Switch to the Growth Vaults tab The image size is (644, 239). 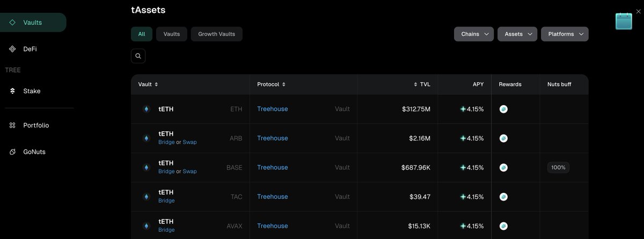coord(216,34)
